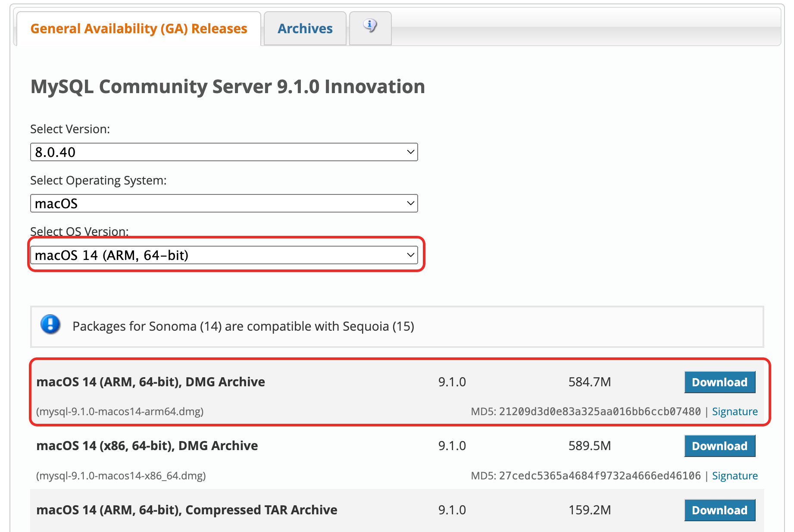
Task: Click the title macOS 14 (ARM, 64-bit), Compressed TAR Archive
Action: (187, 510)
